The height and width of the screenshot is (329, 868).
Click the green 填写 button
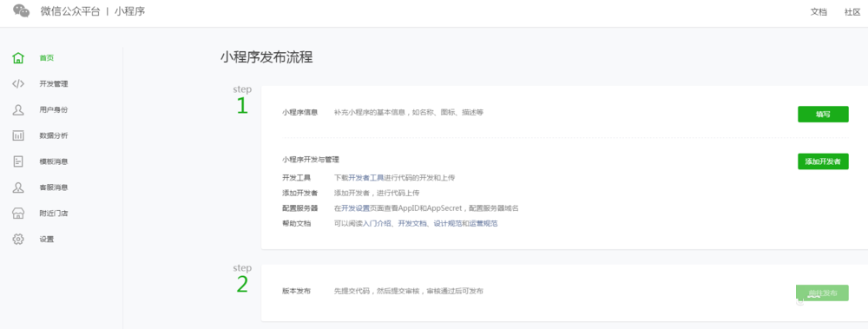coord(823,114)
